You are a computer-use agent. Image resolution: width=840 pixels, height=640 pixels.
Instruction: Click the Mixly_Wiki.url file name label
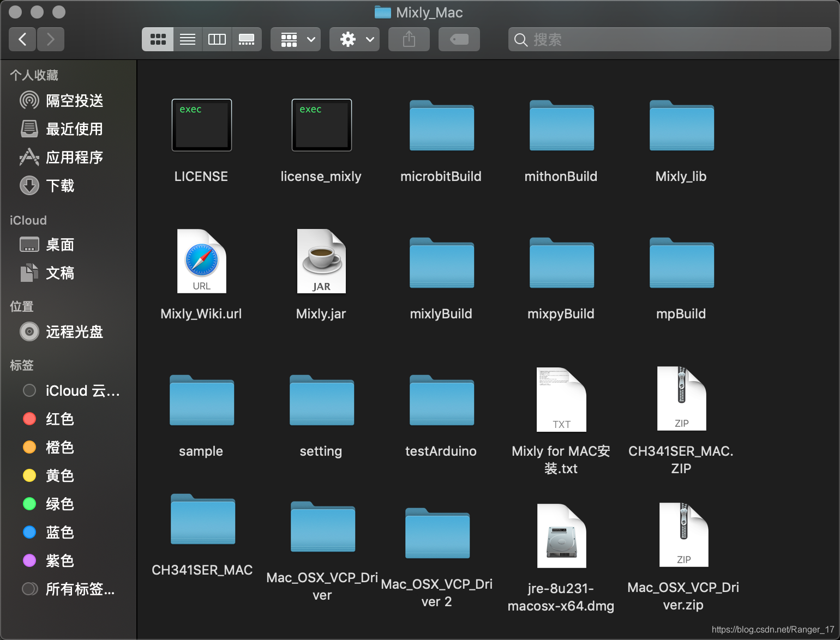click(201, 314)
